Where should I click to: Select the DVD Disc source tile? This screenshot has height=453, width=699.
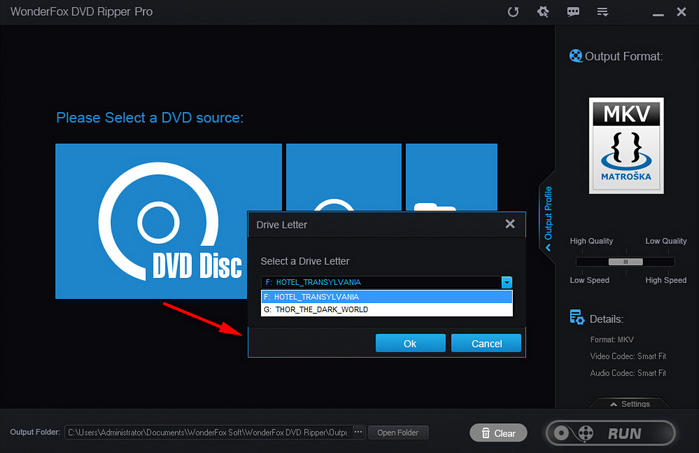pos(152,221)
